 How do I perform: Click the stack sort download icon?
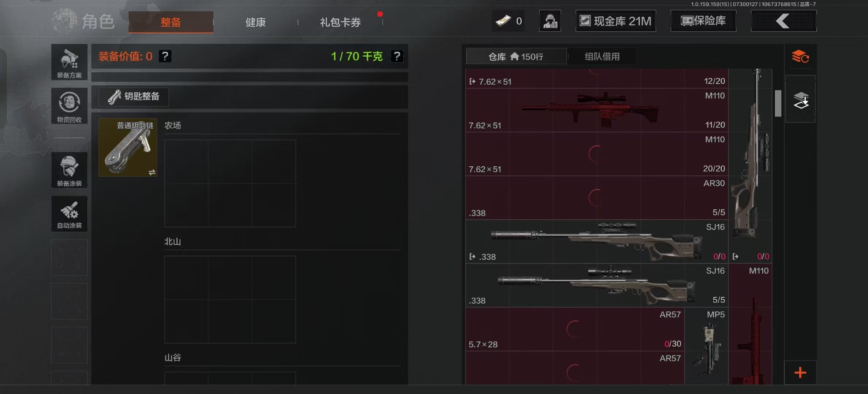click(x=800, y=99)
